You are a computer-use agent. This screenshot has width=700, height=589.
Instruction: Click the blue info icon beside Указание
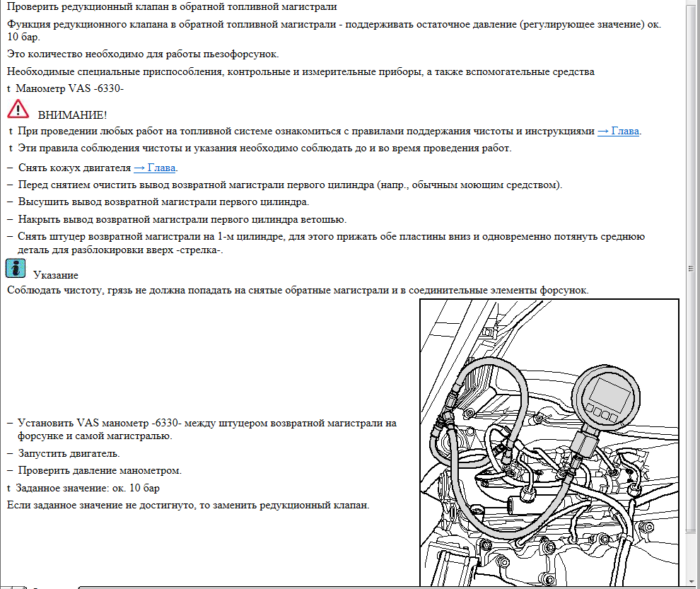pos(16,268)
